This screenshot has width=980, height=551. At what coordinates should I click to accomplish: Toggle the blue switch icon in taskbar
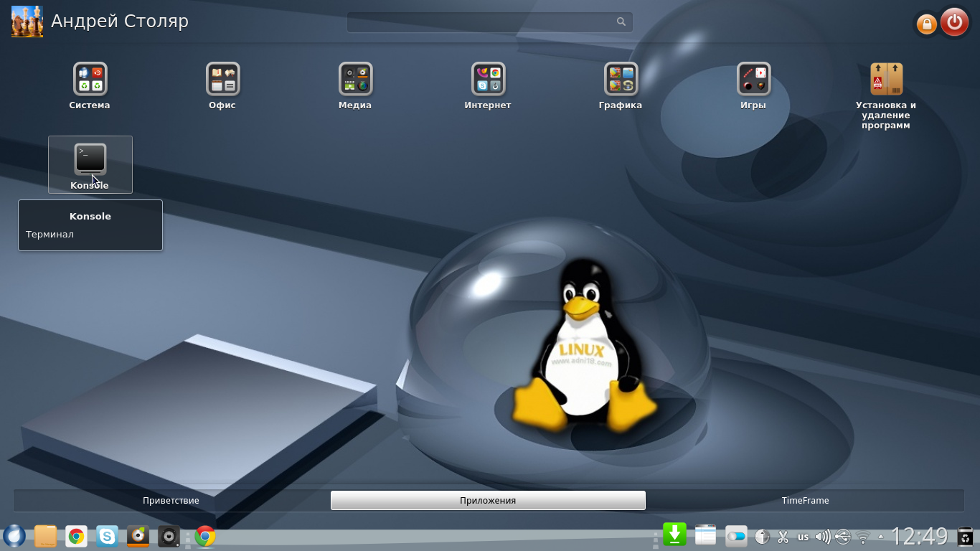click(736, 536)
